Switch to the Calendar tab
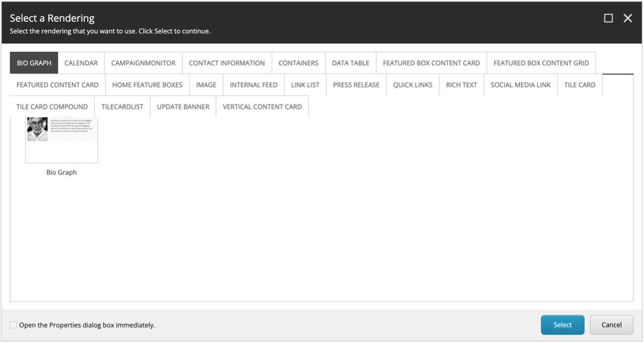Image resolution: width=644 pixels, height=343 pixels. [81, 63]
